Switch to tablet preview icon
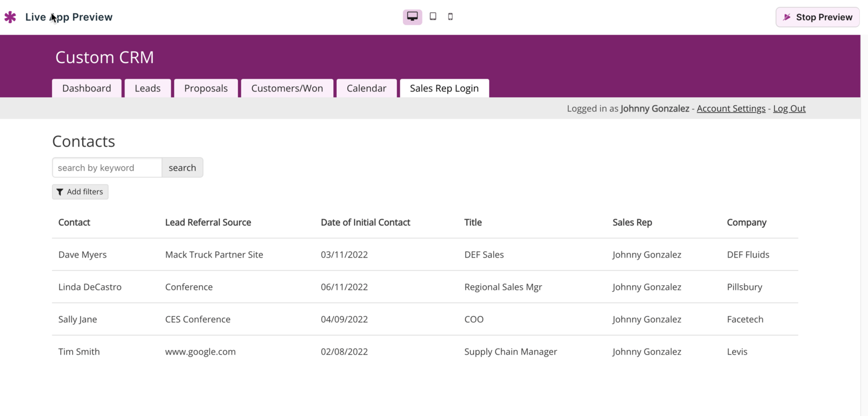This screenshot has width=868, height=416. pos(433,17)
